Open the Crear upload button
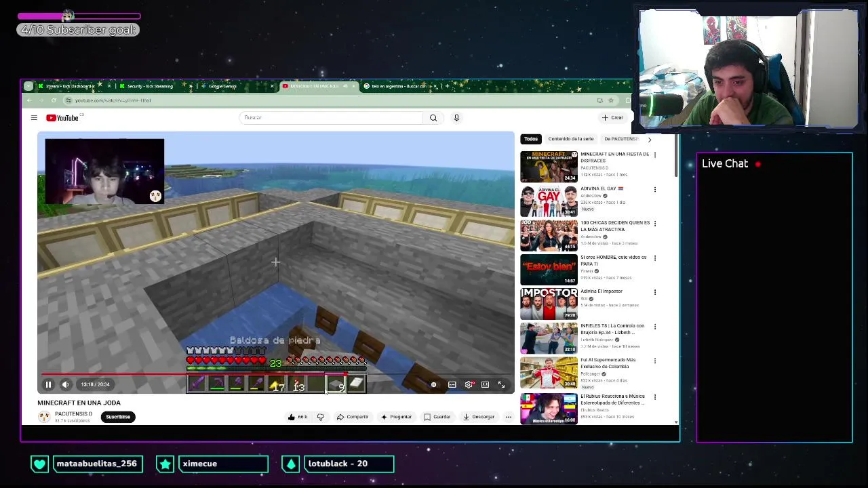 point(613,118)
